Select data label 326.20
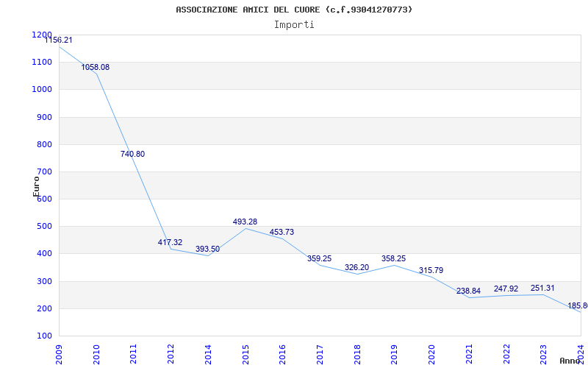Screen dimensions: 588x368 [356, 267]
